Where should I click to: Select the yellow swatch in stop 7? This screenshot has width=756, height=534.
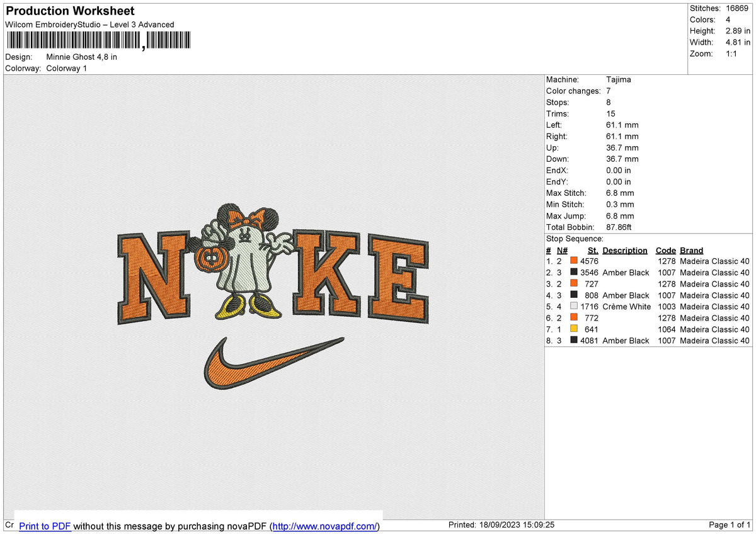coord(574,329)
